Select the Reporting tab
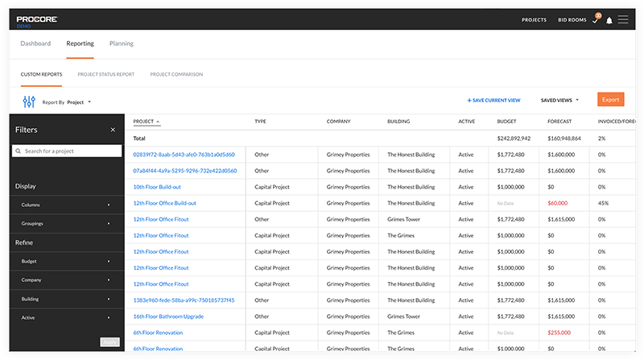 point(80,43)
